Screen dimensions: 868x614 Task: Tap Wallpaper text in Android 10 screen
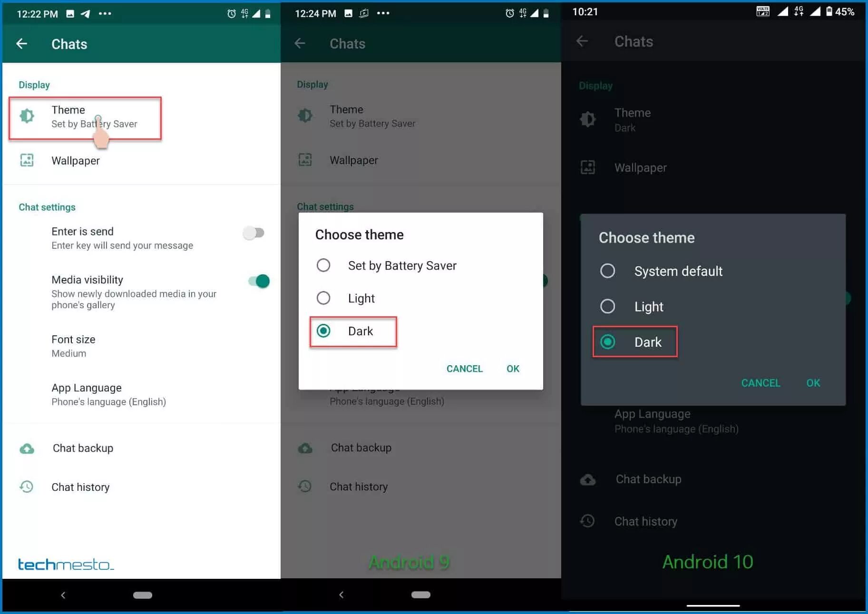[x=640, y=168]
